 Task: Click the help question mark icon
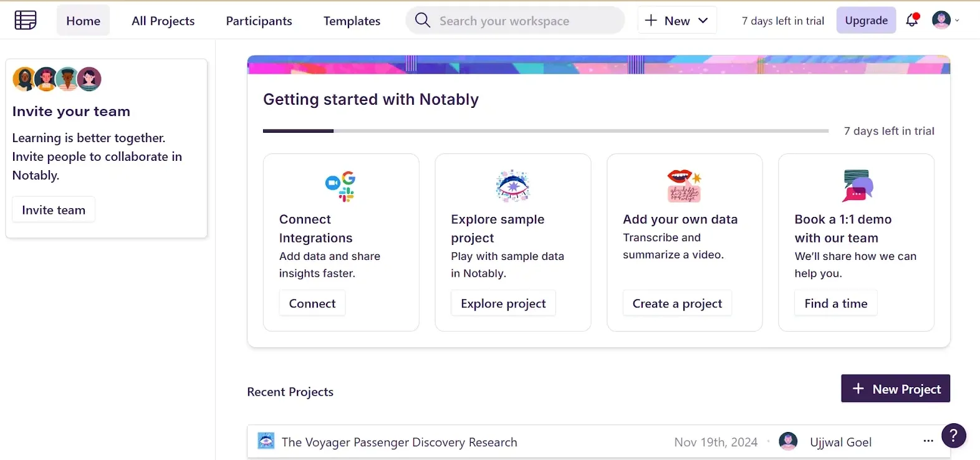point(953,436)
